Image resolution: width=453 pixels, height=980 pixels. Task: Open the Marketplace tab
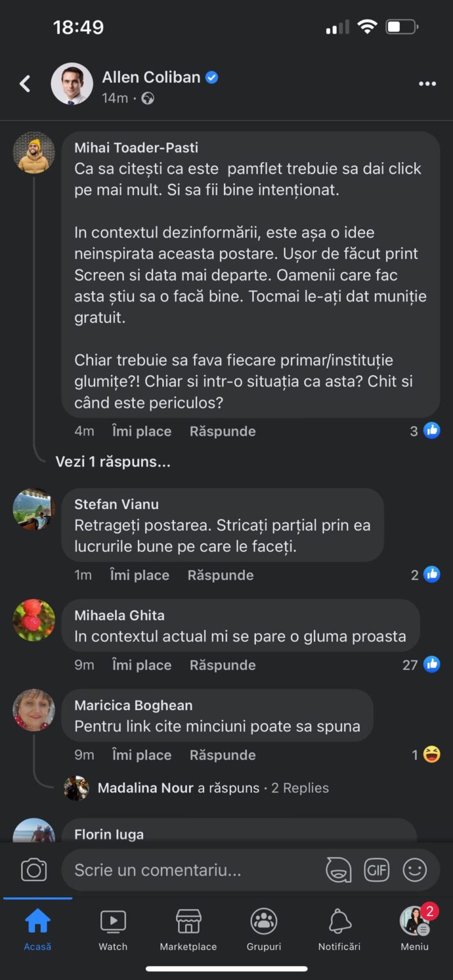[188, 929]
